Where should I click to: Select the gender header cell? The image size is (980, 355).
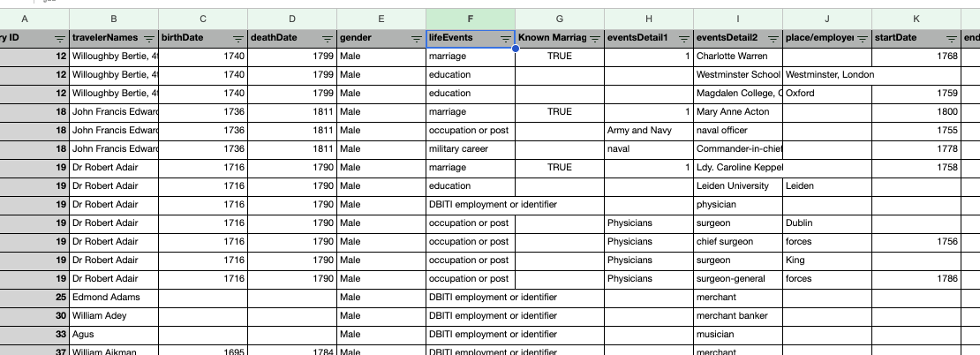tap(381, 38)
